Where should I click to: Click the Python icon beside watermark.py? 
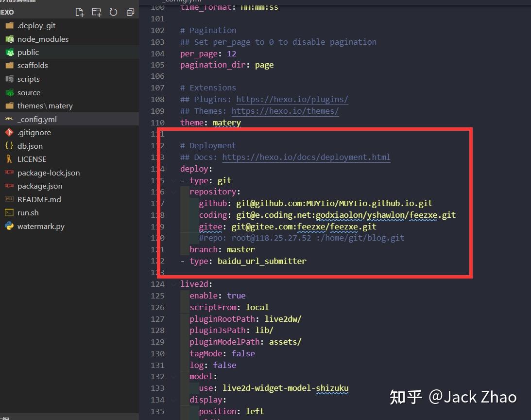click(10, 226)
